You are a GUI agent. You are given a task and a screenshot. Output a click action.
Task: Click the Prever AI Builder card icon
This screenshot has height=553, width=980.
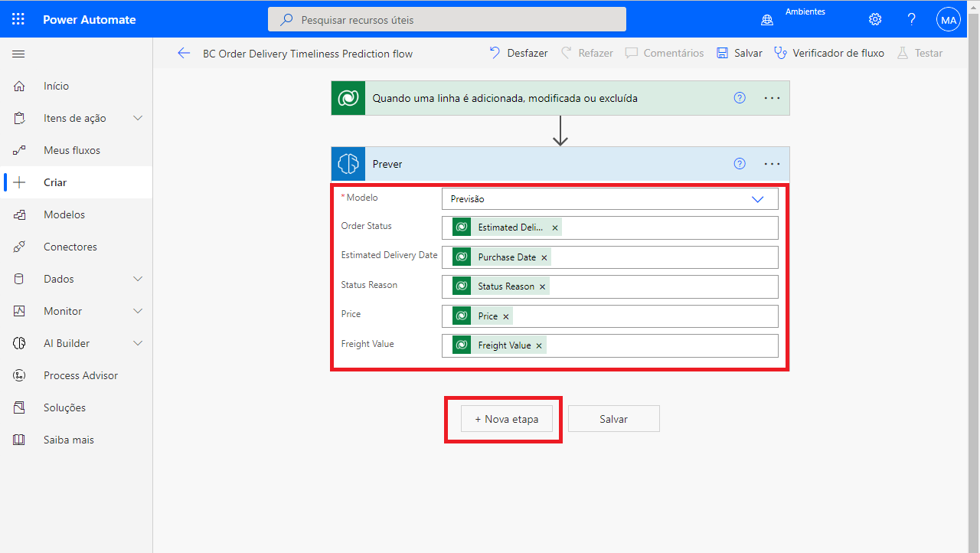pyautogui.click(x=348, y=164)
